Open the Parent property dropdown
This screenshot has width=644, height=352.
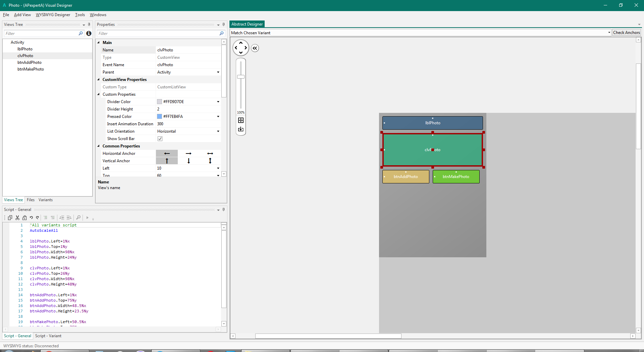(x=218, y=72)
